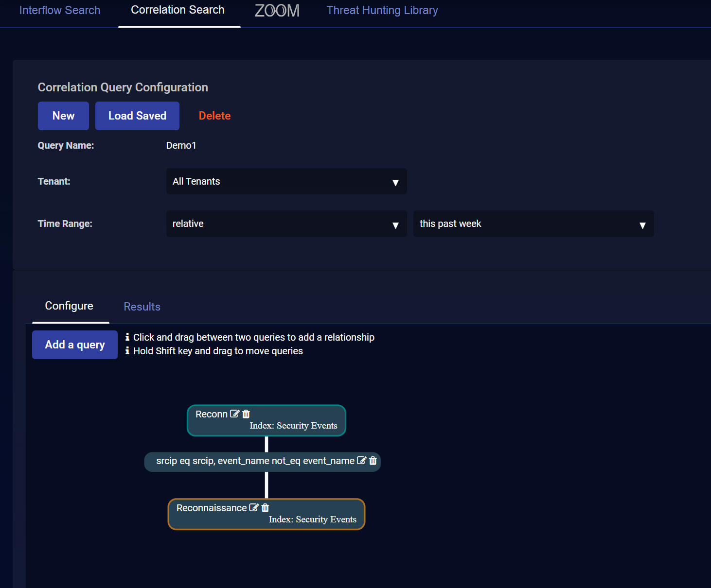This screenshot has height=588, width=711.
Task: Switch to the Results tab
Action: click(142, 307)
